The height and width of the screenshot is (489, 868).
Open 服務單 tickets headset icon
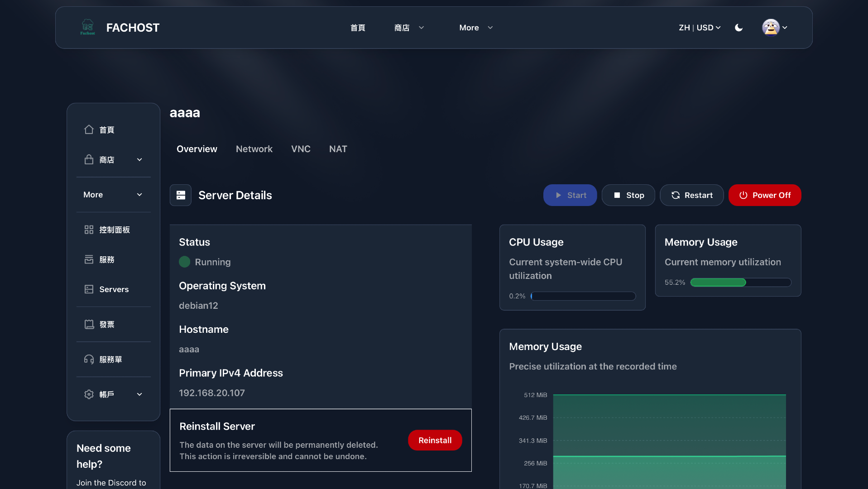point(89,360)
